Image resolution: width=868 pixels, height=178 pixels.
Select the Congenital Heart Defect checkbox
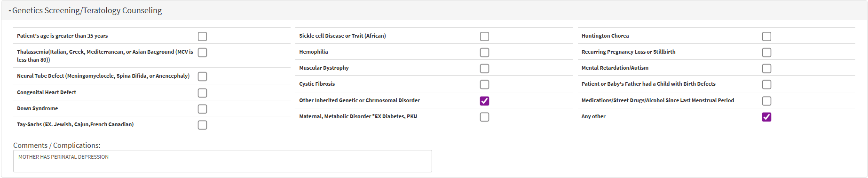point(202,93)
